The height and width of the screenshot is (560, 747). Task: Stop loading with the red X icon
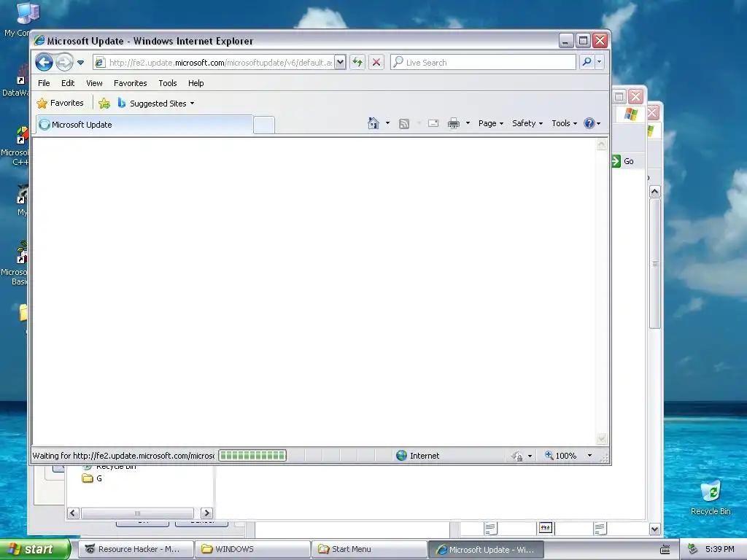(376, 63)
